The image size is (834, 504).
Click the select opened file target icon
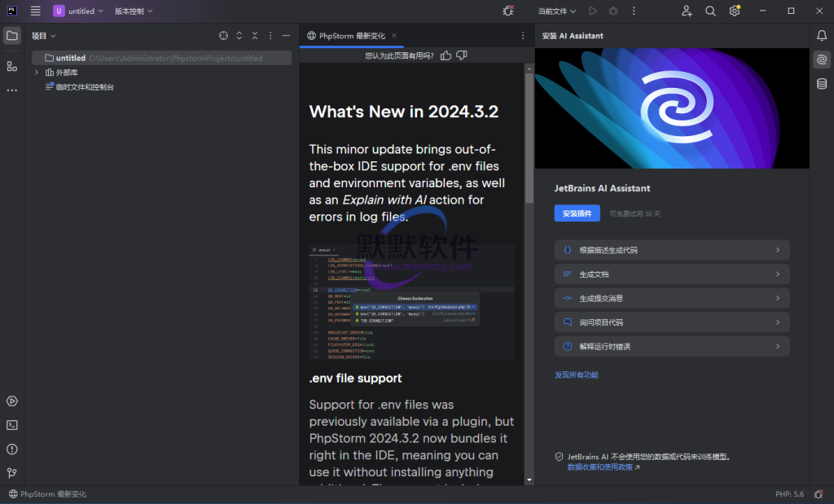pos(223,36)
